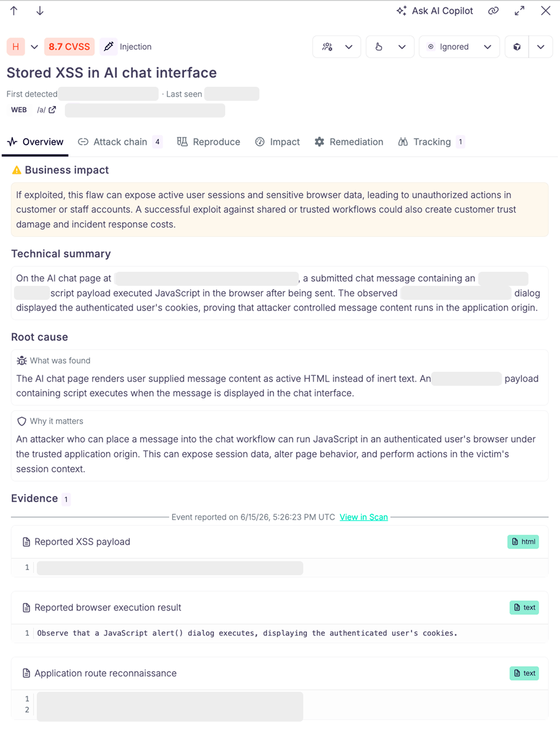Switch to the Attack chain tab
The image size is (560, 733).
(120, 142)
